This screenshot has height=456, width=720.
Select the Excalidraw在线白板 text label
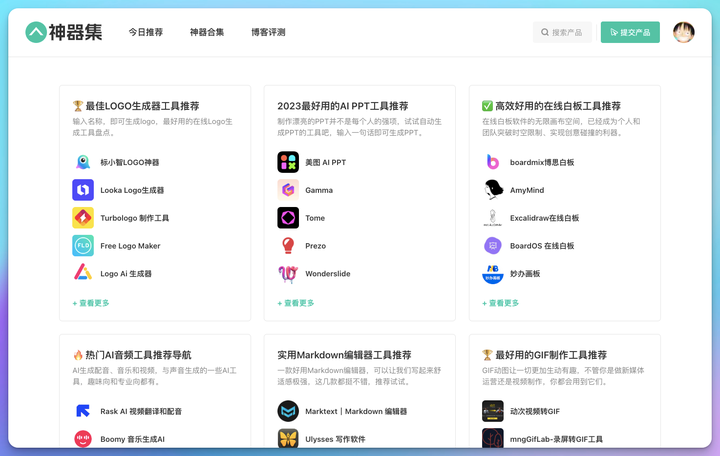[x=545, y=218]
